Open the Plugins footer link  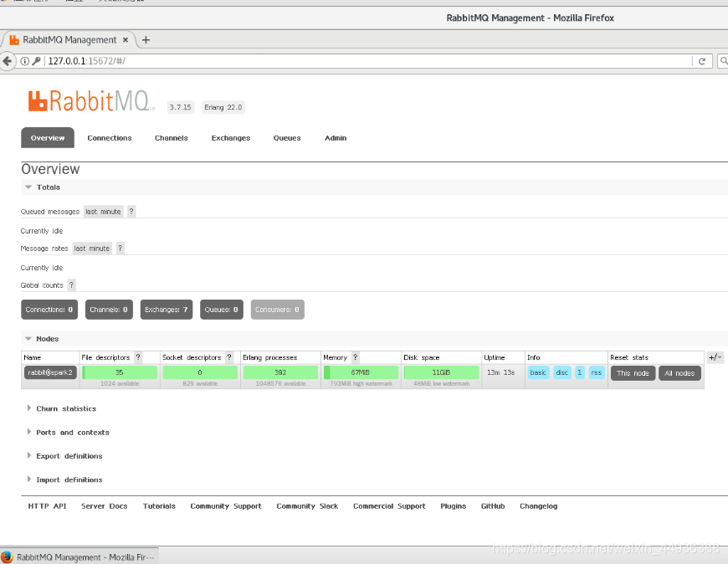454,506
